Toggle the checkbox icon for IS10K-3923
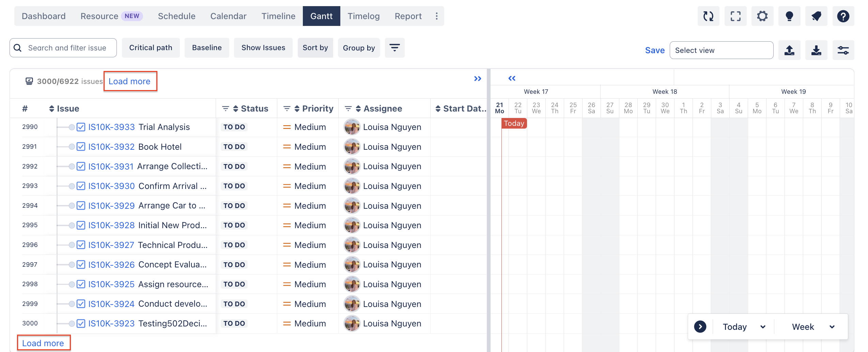Viewport: 868px width, 352px height. click(x=81, y=324)
